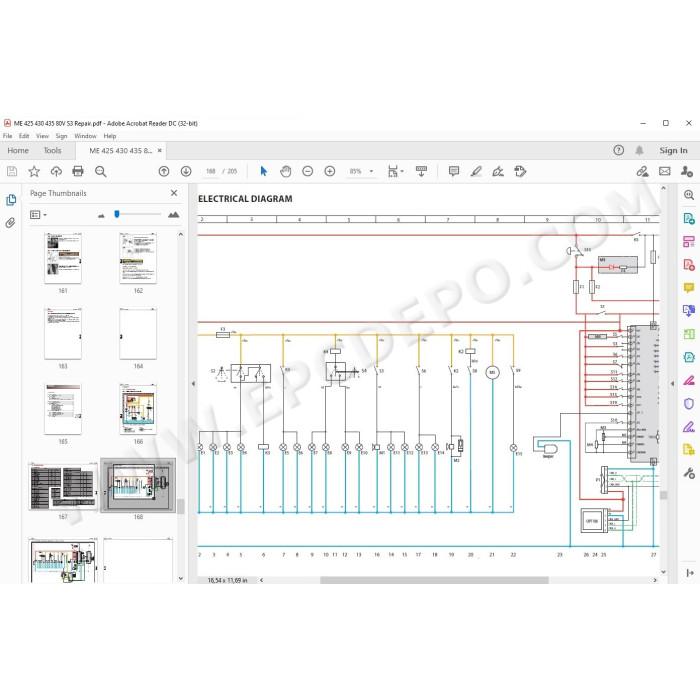
Task: Toggle the scrolling mode icon
Action: click(x=421, y=171)
